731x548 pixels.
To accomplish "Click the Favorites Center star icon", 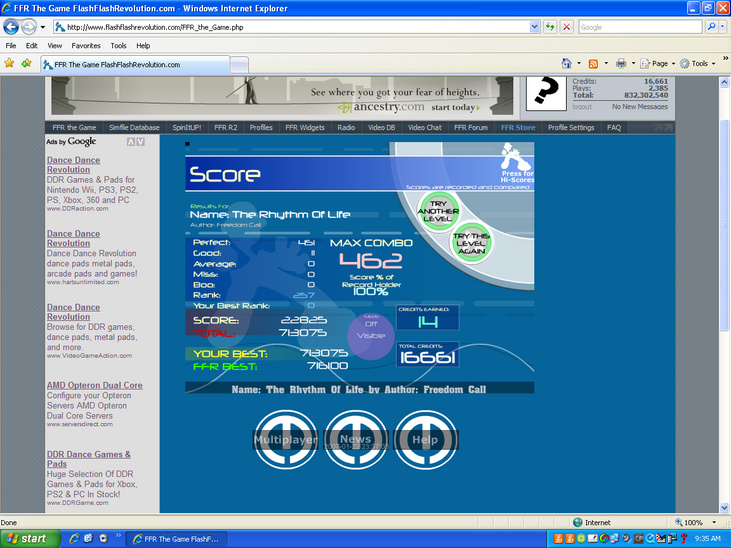I will tap(9, 63).
